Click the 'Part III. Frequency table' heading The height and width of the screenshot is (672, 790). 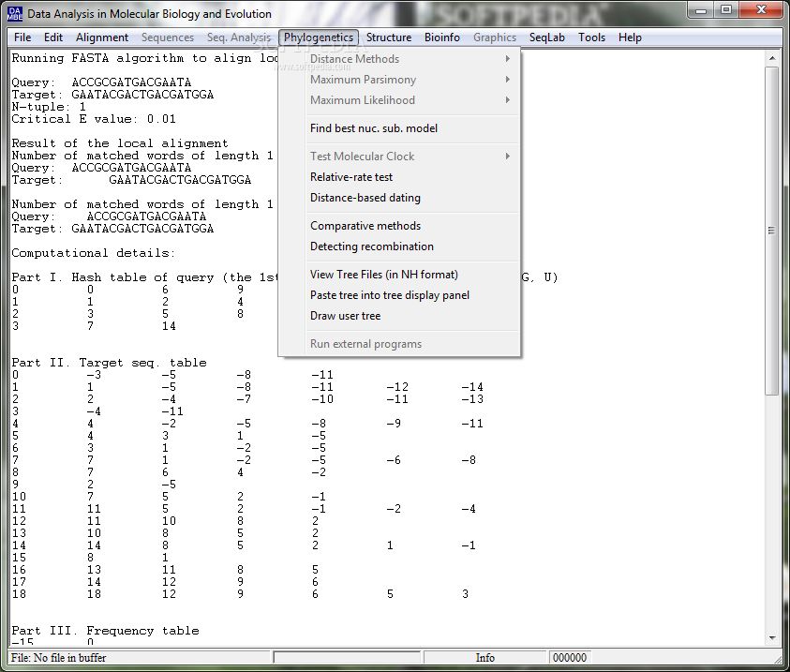tap(105, 631)
